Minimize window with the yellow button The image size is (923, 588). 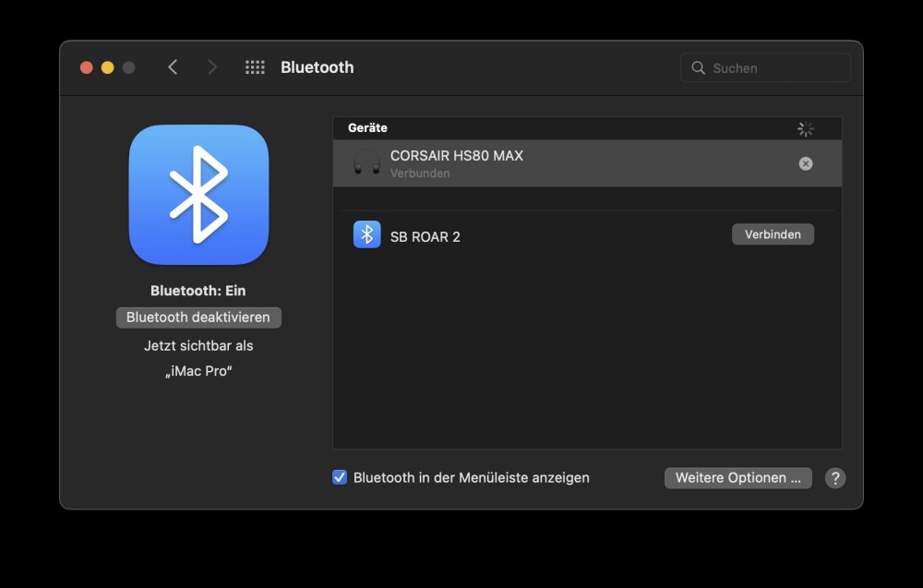click(x=108, y=67)
